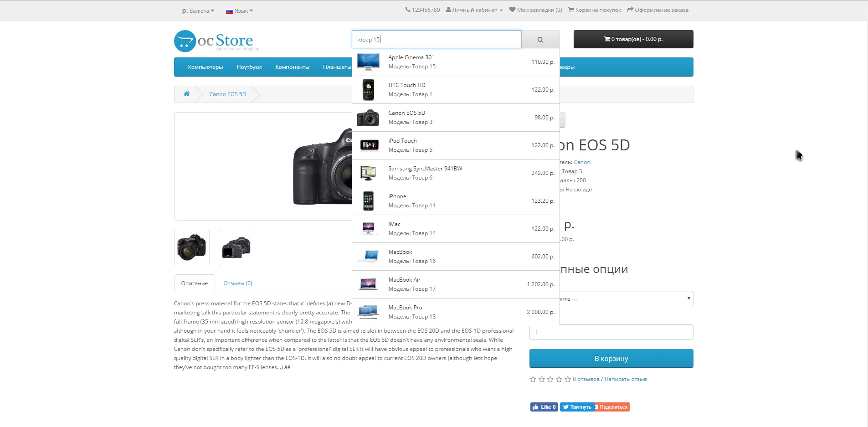Screen dimensions: 868x427
Task: Select MacBook Pro suggestion
Action: tap(456, 312)
